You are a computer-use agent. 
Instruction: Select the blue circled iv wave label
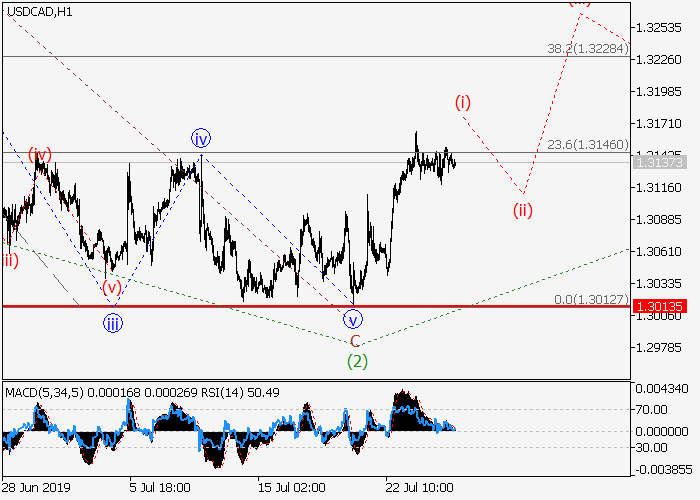click(201, 138)
